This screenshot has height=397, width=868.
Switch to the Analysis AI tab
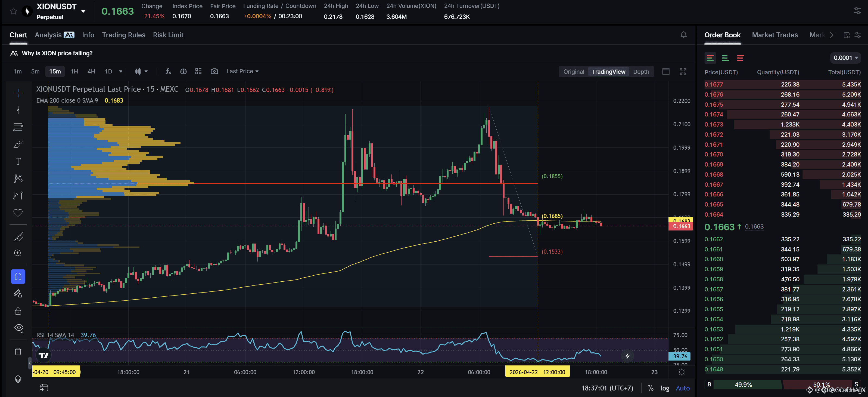coord(54,35)
